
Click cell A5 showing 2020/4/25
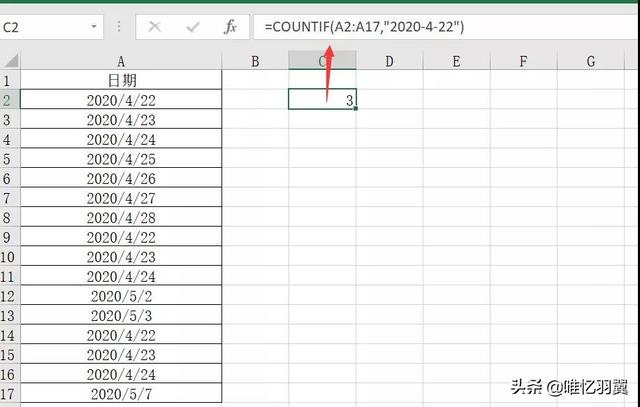(121, 158)
